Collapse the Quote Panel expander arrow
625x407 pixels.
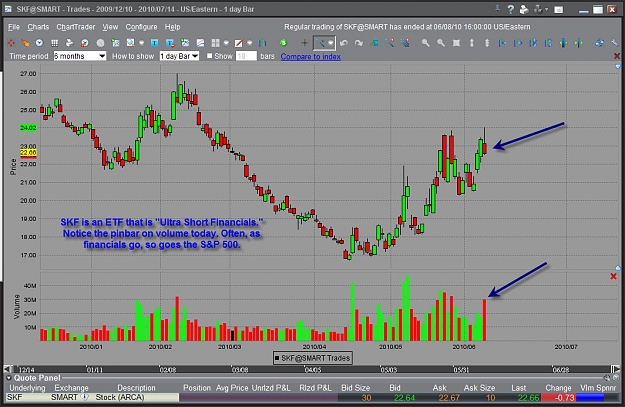pyautogui.click(x=9, y=378)
